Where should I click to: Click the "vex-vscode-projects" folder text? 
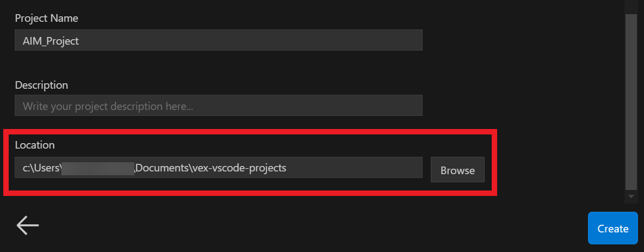[x=240, y=168]
